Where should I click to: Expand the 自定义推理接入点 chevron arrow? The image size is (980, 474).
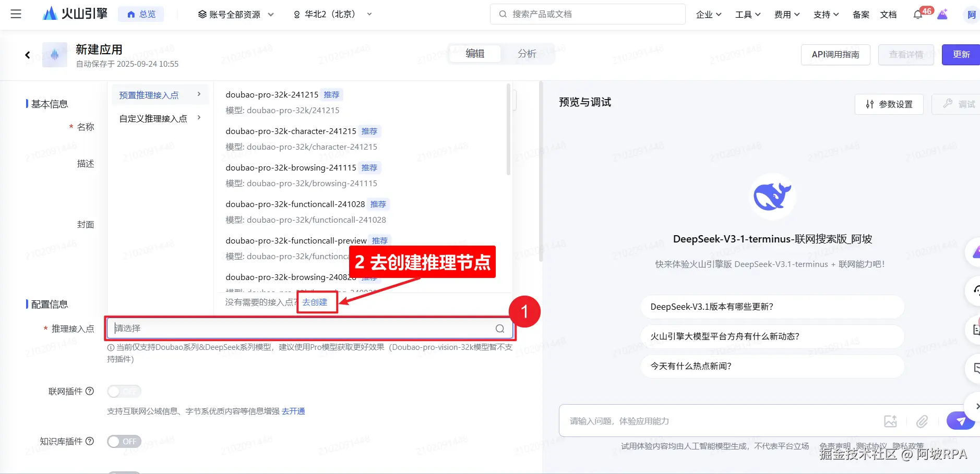click(199, 118)
